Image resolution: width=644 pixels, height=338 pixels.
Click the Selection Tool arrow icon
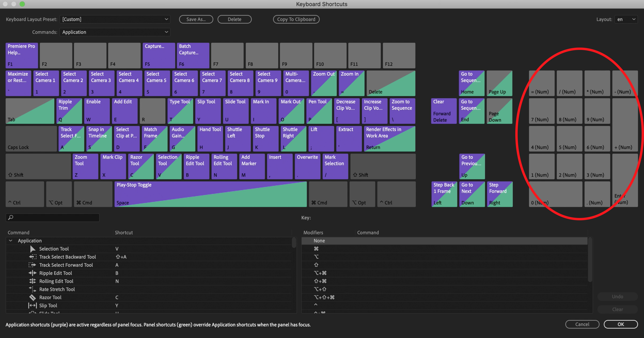point(33,249)
